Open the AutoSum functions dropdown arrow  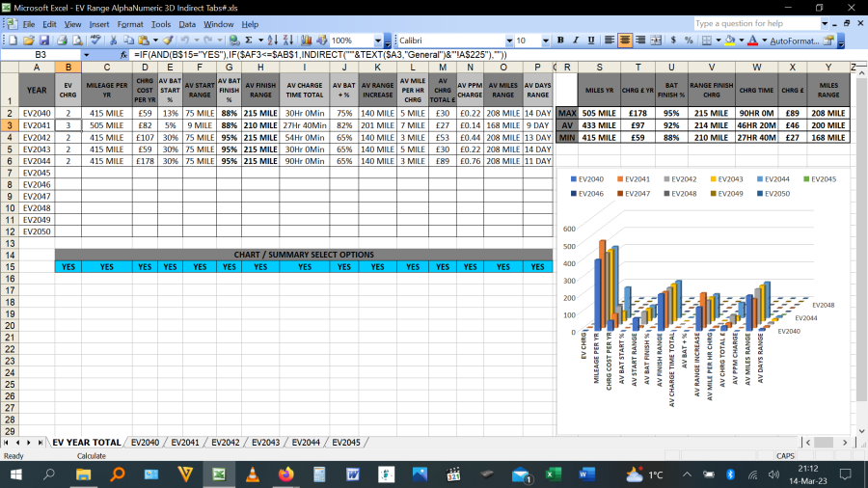[x=260, y=41]
